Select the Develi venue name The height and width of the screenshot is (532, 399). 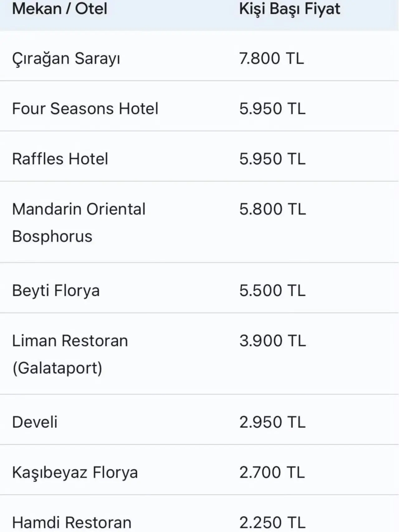pyautogui.click(x=35, y=422)
